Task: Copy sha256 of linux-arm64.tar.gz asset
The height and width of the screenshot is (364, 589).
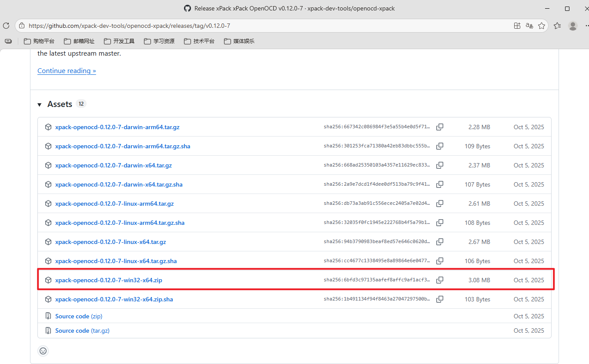Action: (x=440, y=204)
